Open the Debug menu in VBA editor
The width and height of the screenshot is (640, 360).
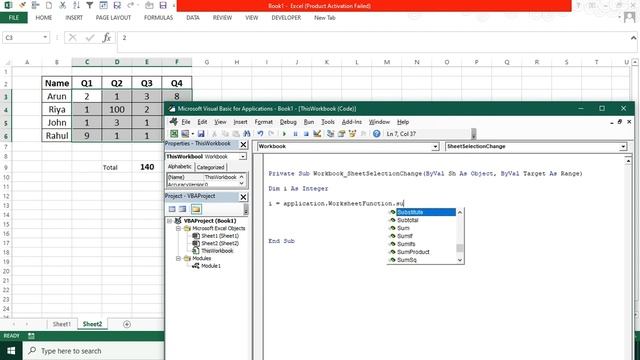point(288,122)
